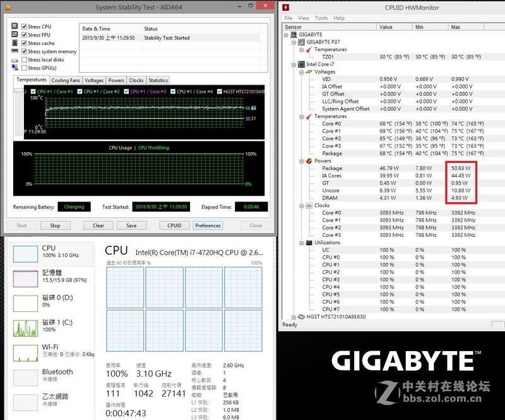Expand the HGST HTS721010A9E630 node
The image size is (505, 420).
[294, 318]
